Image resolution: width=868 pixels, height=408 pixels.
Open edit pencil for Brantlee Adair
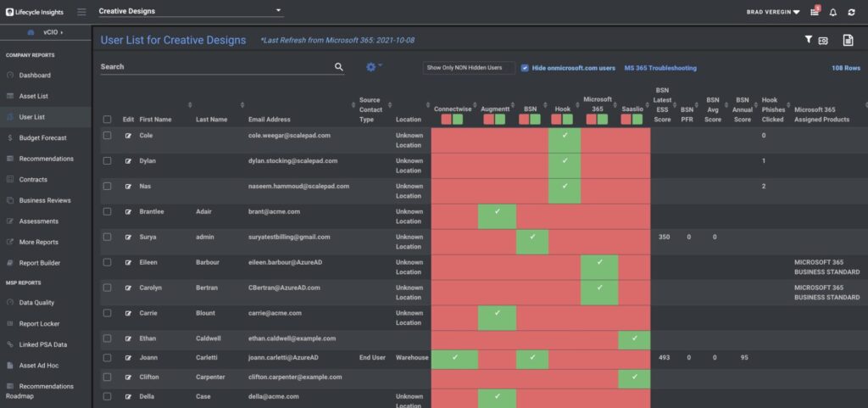coord(129,211)
